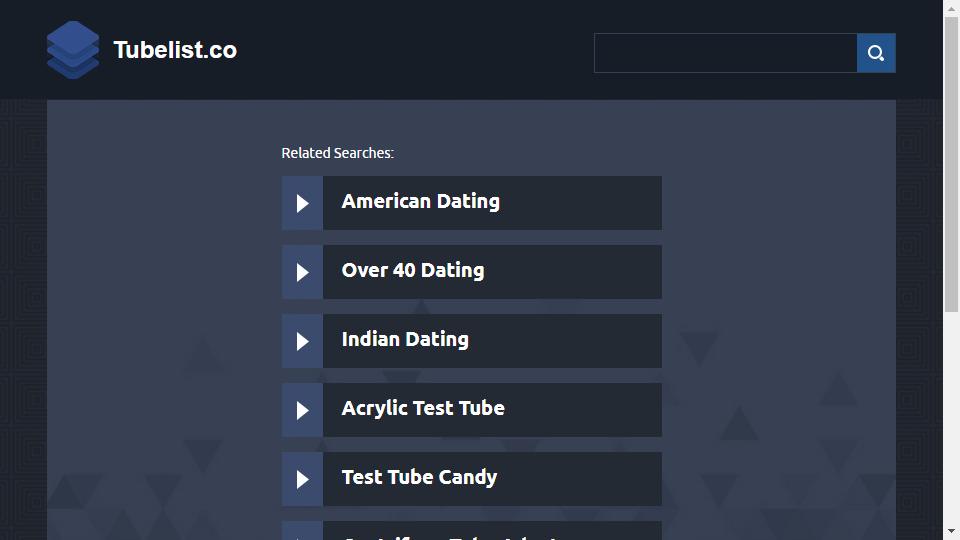Click the arrow icon beside American Dating
This screenshot has height=540, width=960.
[302, 203]
